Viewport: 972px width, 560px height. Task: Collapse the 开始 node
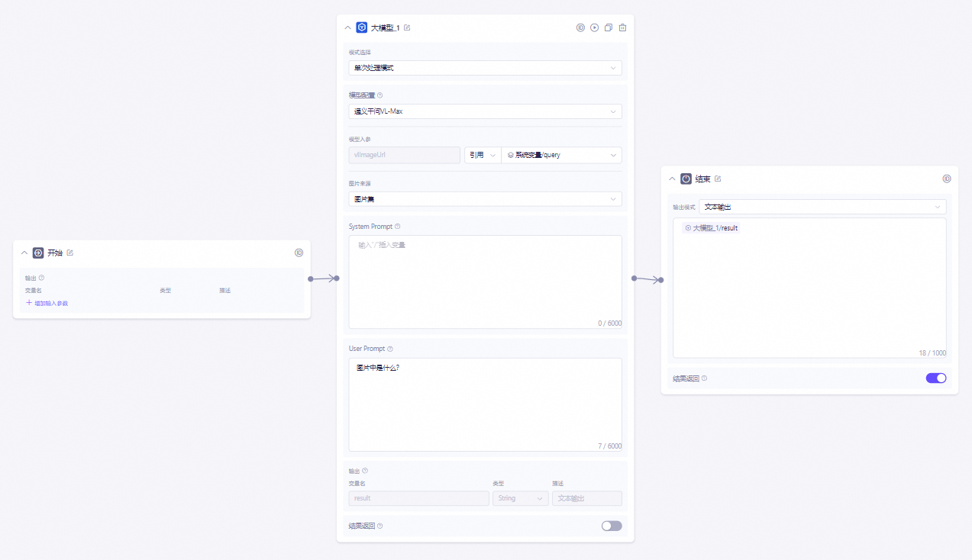24,253
